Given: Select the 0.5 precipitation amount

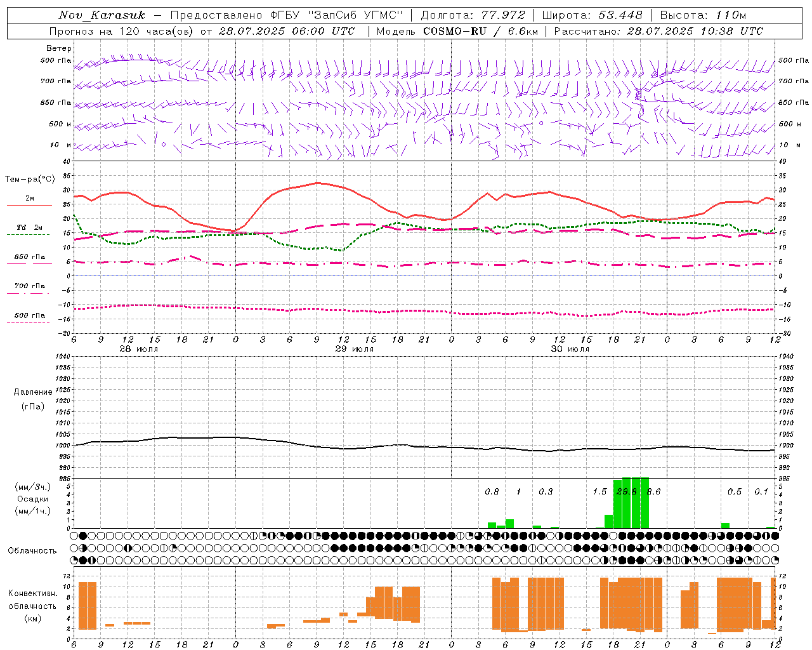Looking at the screenshot, I should 735,492.
